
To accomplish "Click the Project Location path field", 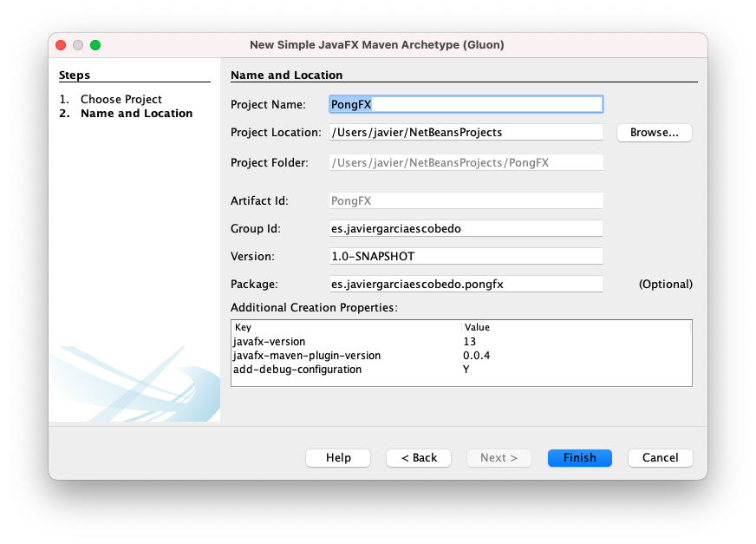I will [466, 133].
